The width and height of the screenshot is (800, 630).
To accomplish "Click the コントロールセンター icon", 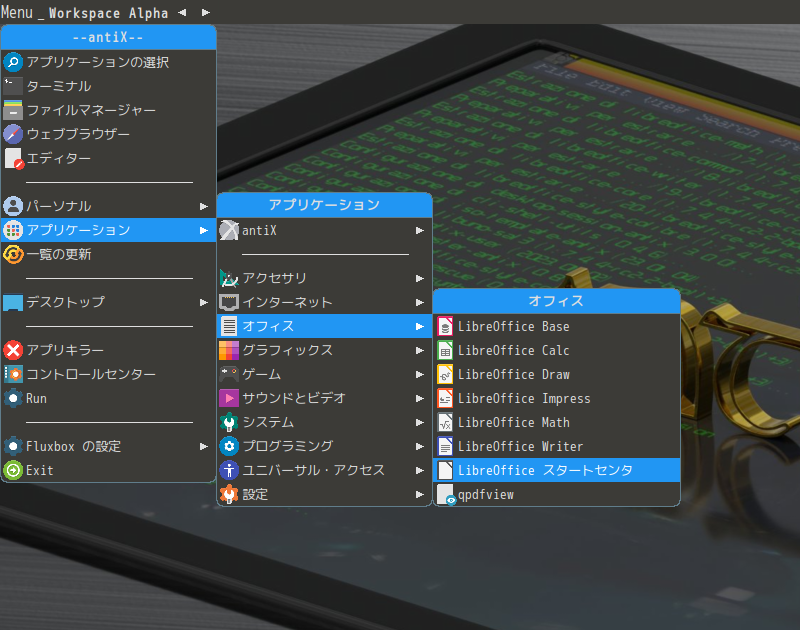I will pos(13,374).
